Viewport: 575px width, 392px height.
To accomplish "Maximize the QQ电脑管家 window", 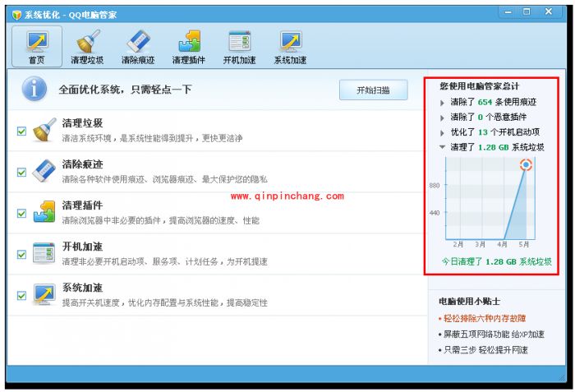I will 527,12.
